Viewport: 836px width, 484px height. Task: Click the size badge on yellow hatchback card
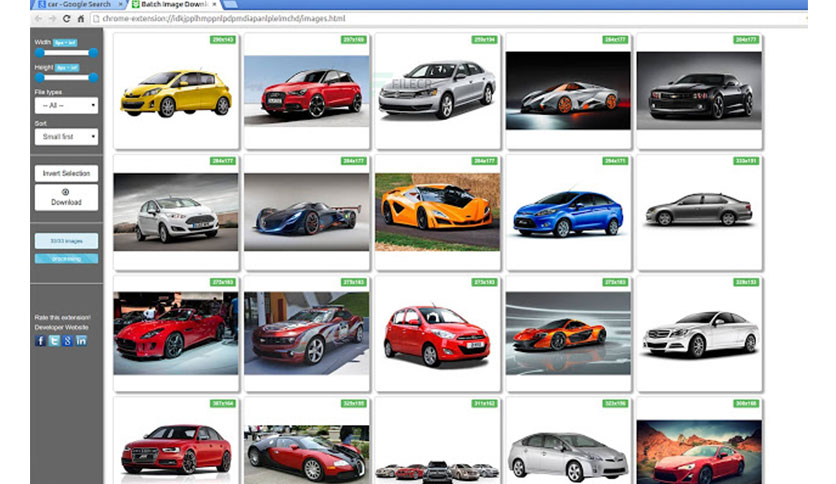(x=222, y=39)
